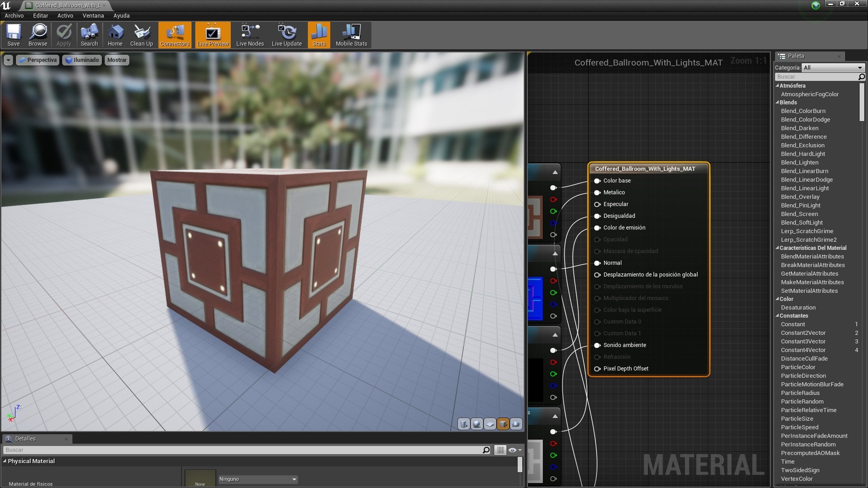Click the Color base input pin
868x488 pixels.
coord(597,181)
